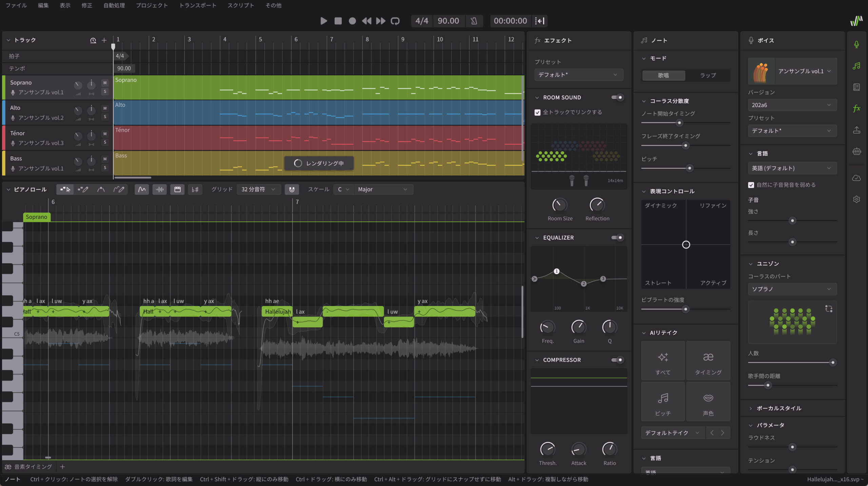Toggle the key signature (b#) display
Image resolution: width=868 pixels, height=486 pixels.
click(x=195, y=189)
